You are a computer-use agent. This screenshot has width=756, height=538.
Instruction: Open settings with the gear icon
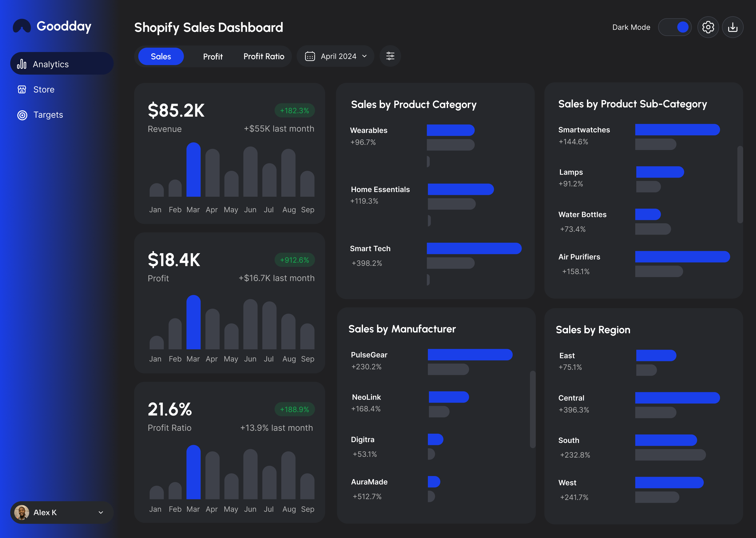click(x=708, y=27)
